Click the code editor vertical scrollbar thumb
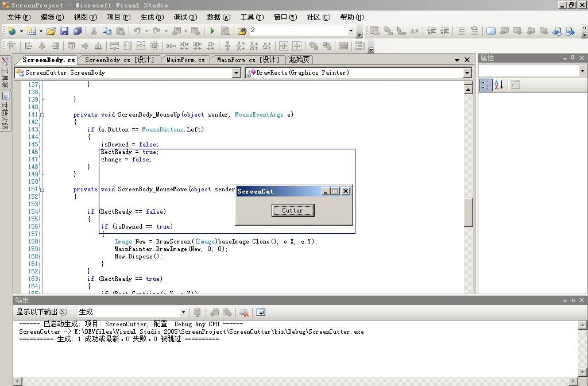This screenshot has height=386, width=588. (x=468, y=213)
